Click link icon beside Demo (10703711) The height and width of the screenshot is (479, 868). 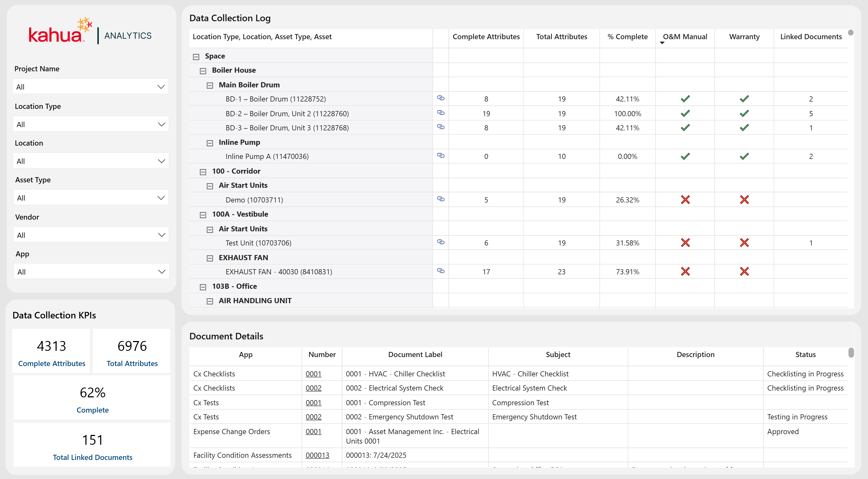[x=440, y=199]
